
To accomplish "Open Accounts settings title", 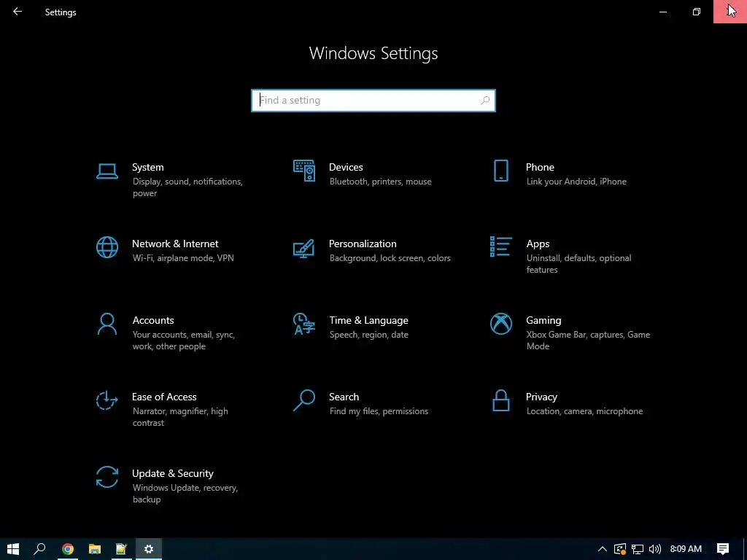I will pos(153,321).
